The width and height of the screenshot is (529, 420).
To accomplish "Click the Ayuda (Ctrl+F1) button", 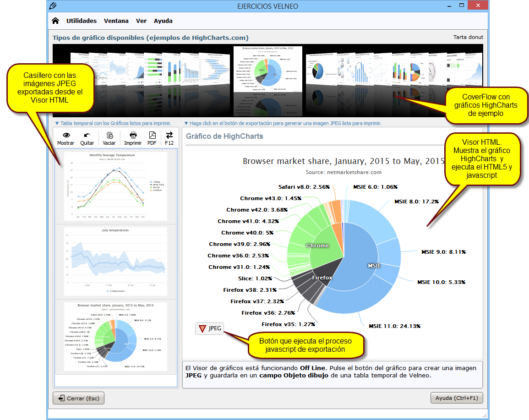I will (x=456, y=398).
